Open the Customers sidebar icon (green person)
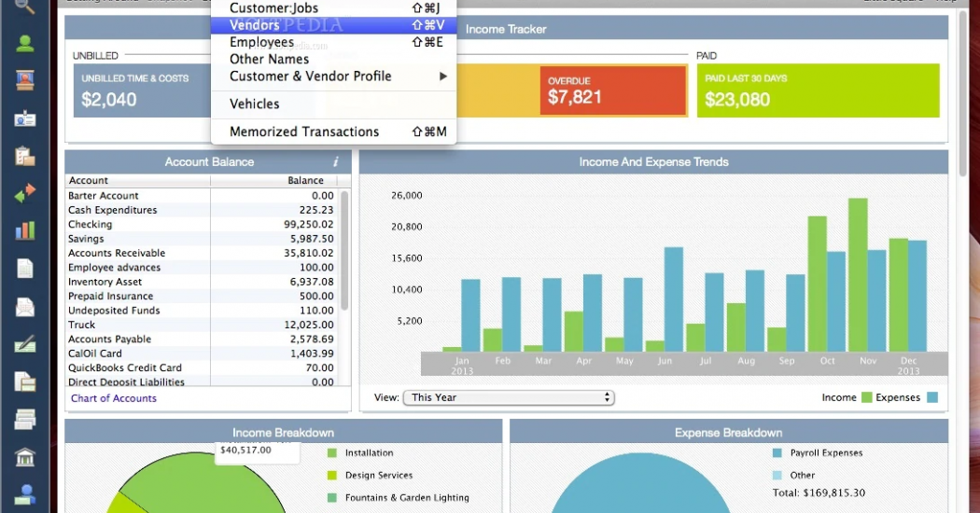 coord(25,44)
